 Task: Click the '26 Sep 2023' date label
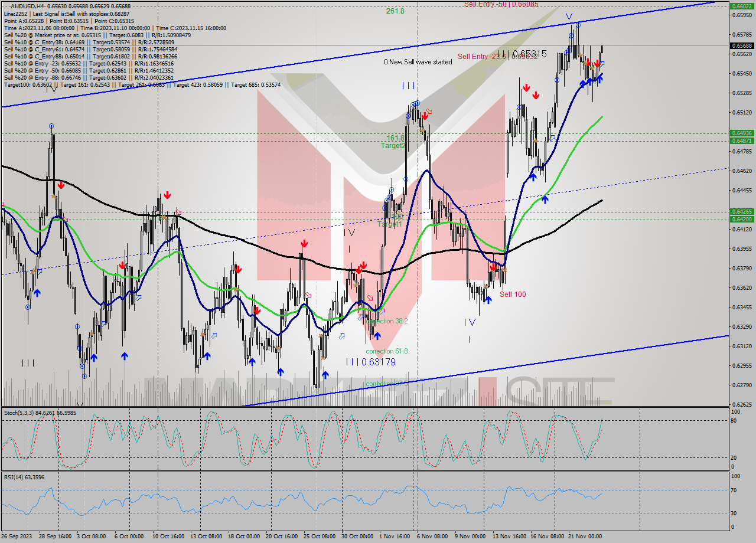tap(17, 537)
